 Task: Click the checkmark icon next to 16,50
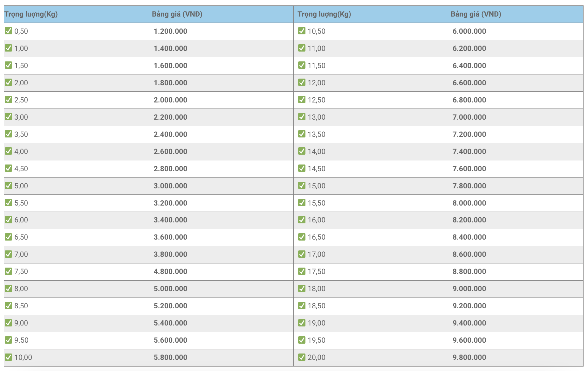pyautogui.click(x=302, y=237)
